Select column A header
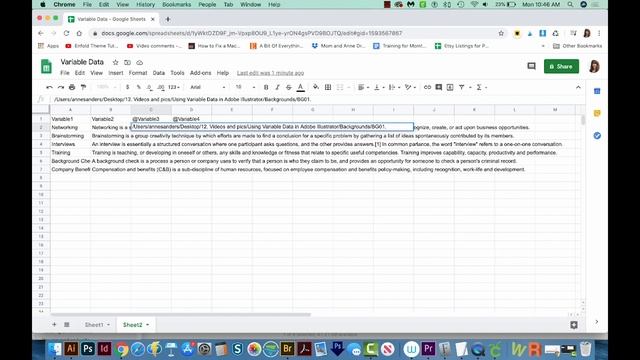The image size is (640, 360). (x=70, y=110)
